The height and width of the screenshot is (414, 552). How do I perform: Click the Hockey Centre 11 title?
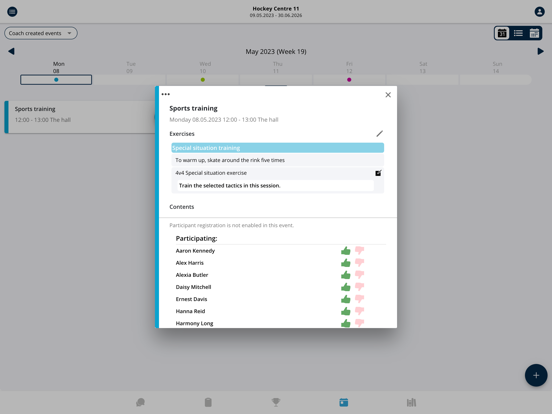(x=276, y=8)
